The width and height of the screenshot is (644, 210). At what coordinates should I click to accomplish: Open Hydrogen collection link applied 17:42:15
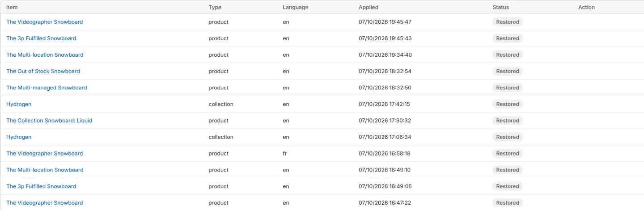click(x=19, y=104)
